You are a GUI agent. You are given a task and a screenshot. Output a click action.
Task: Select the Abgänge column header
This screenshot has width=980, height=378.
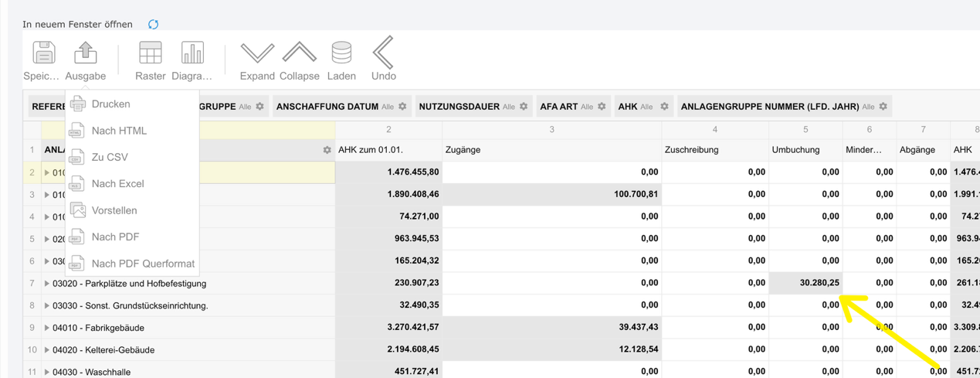[924, 150]
